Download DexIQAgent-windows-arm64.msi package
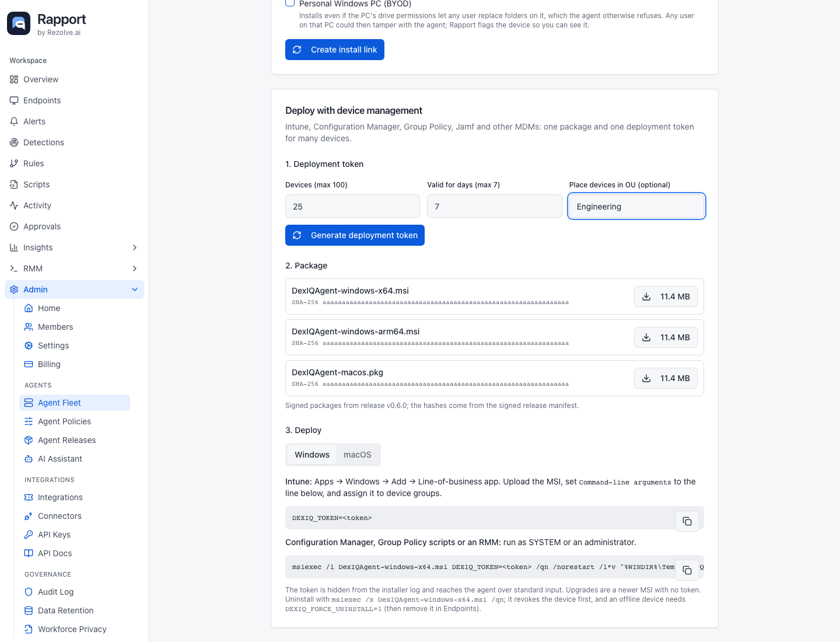This screenshot has width=840, height=642. click(666, 337)
